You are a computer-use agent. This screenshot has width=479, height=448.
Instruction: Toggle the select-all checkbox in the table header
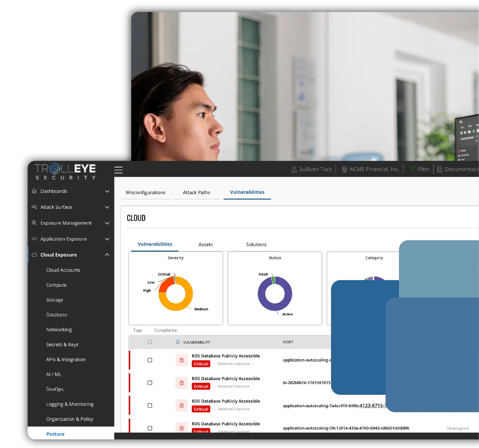pos(150,342)
